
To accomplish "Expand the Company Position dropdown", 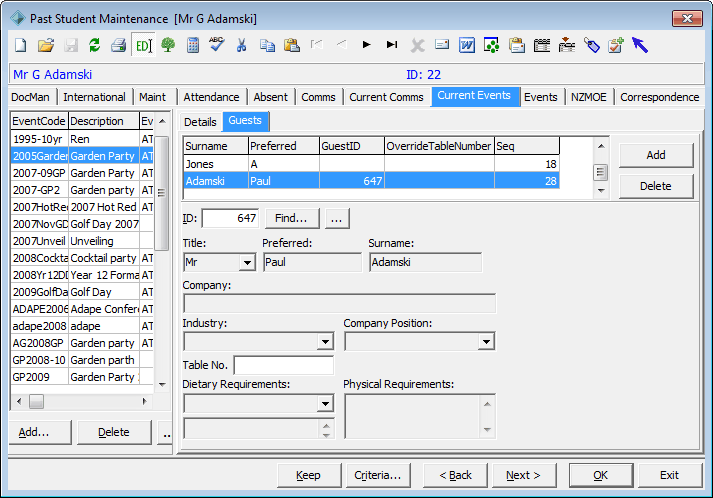I will (486, 342).
